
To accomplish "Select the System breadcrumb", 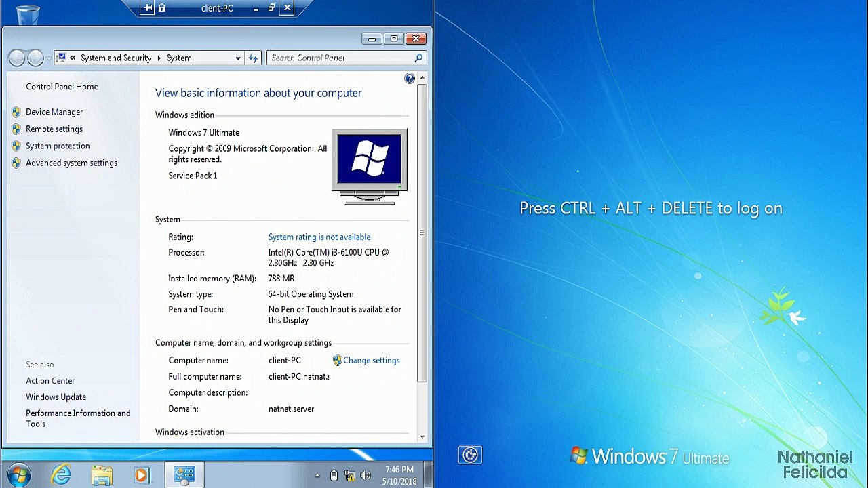I will 179,58.
